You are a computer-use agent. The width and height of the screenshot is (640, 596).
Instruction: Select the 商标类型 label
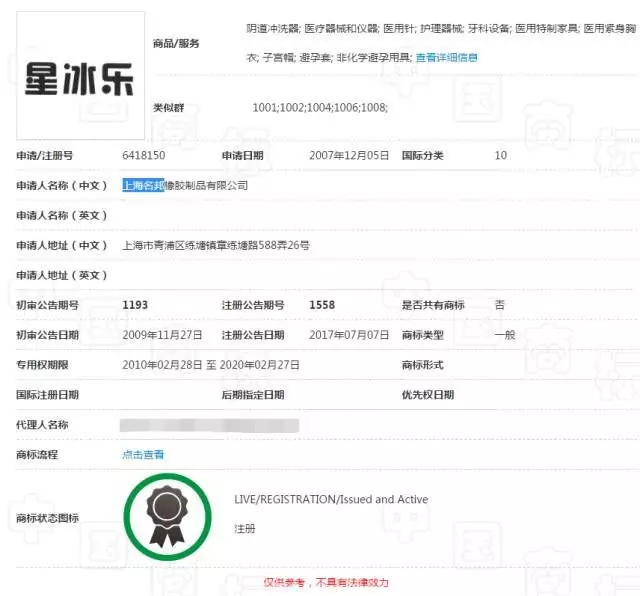[x=422, y=335]
